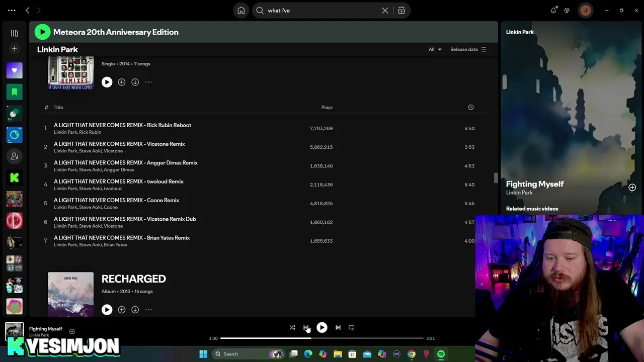Open more options for remixes single
Screen dimensions: 644x362
[148, 82]
